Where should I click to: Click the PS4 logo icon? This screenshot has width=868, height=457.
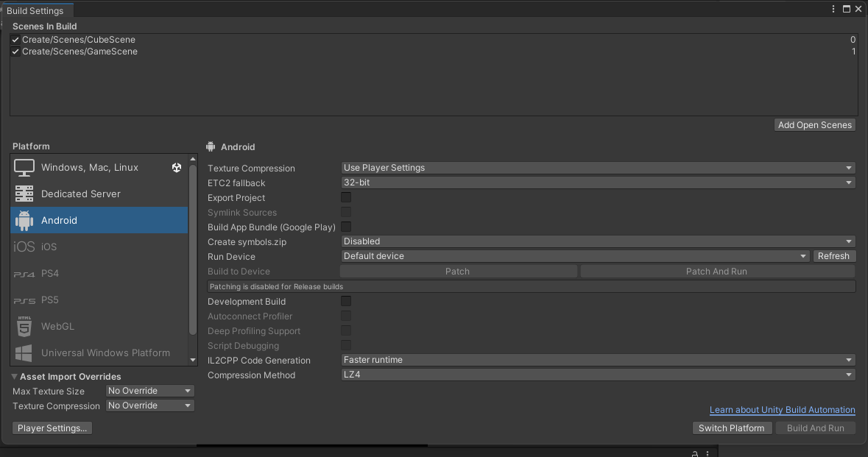[x=24, y=274]
